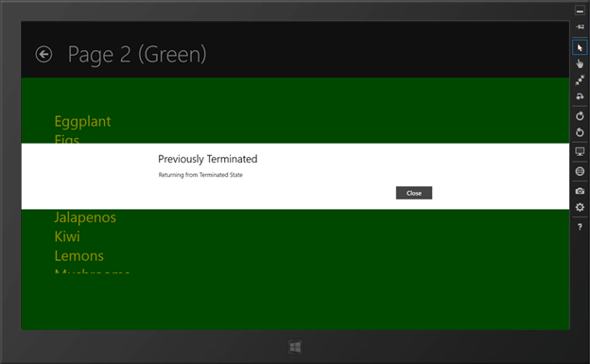The height and width of the screenshot is (364, 590).
Task: Click the Page 2 (Green) title
Action: click(137, 55)
